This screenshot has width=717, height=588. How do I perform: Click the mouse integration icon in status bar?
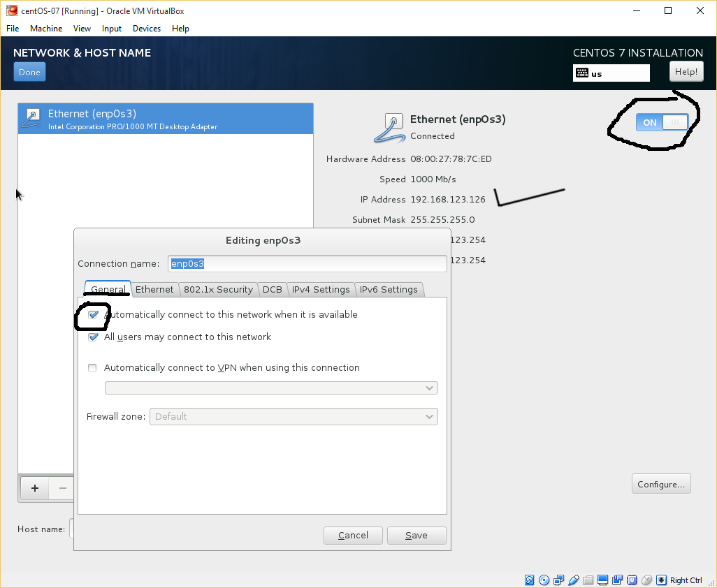coord(646,580)
